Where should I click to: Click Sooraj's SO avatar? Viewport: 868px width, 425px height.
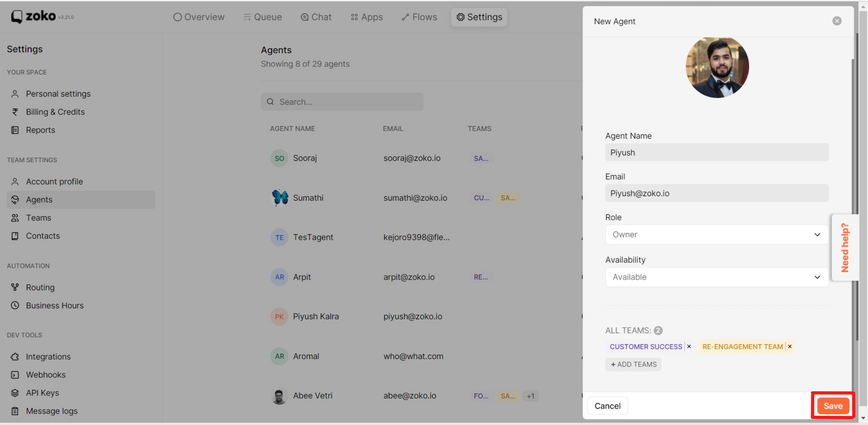click(x=279, y=158)
